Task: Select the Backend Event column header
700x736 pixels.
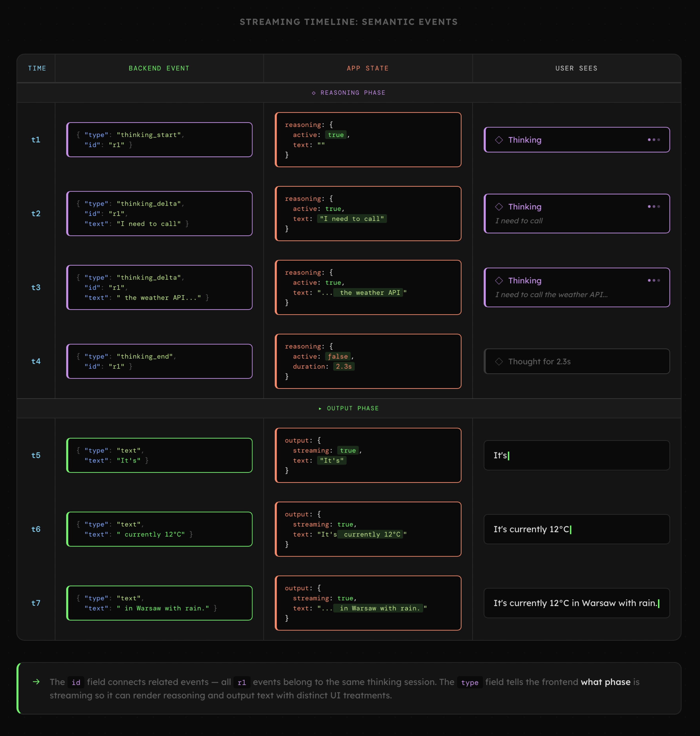Action: [x=159, y=68]
